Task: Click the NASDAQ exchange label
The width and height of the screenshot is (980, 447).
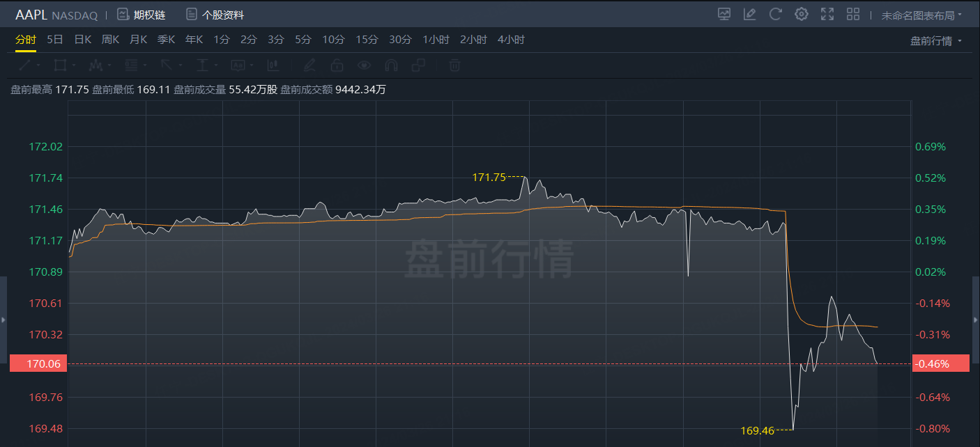Action: click(76, 15)
